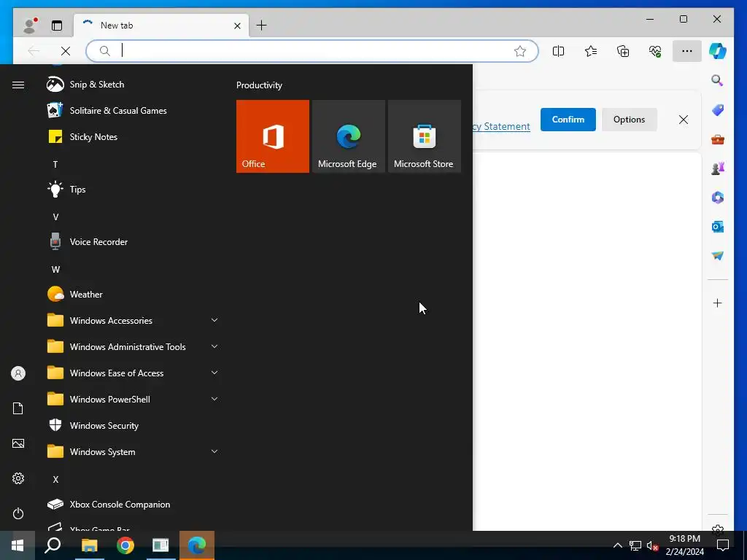Open File Explorer from taskbar

89,545
